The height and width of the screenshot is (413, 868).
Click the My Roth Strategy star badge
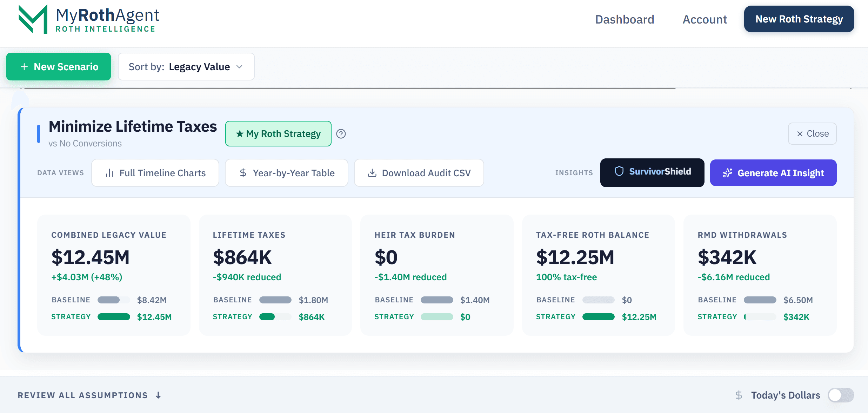[x=278, y=134]
